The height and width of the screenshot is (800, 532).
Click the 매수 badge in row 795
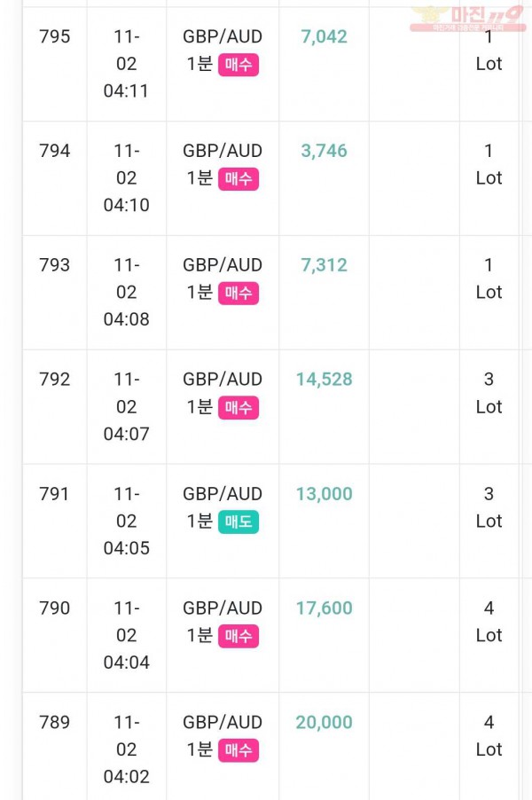pyautogui.click(x=239, y=65)
